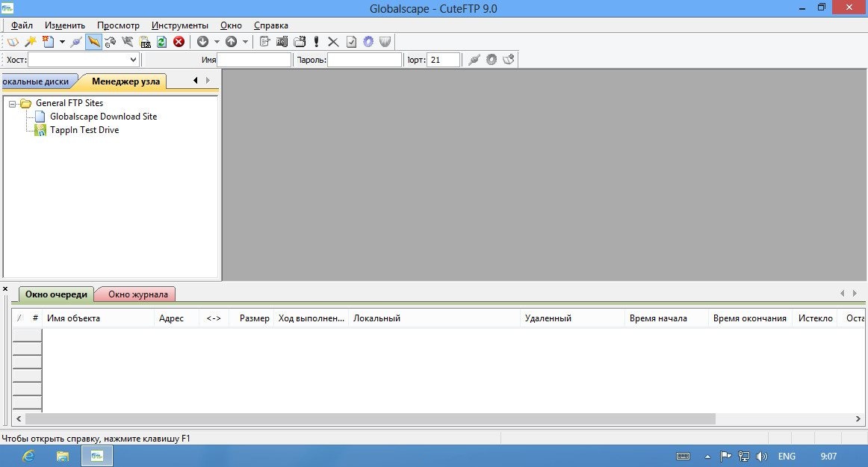The width and height of the screenshot is (868, 467).
Task: Click the exclamation mark Execute icon
Action: 316,42
